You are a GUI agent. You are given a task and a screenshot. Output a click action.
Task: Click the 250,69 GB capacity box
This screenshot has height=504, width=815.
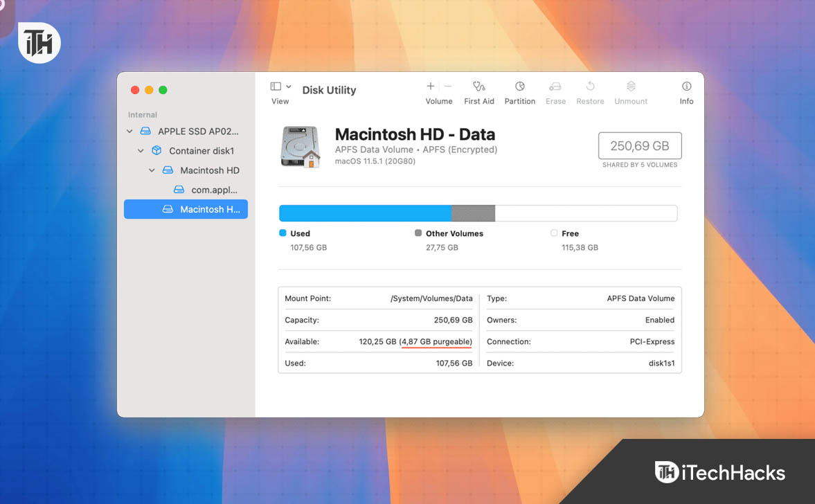(x=639, y=146)
